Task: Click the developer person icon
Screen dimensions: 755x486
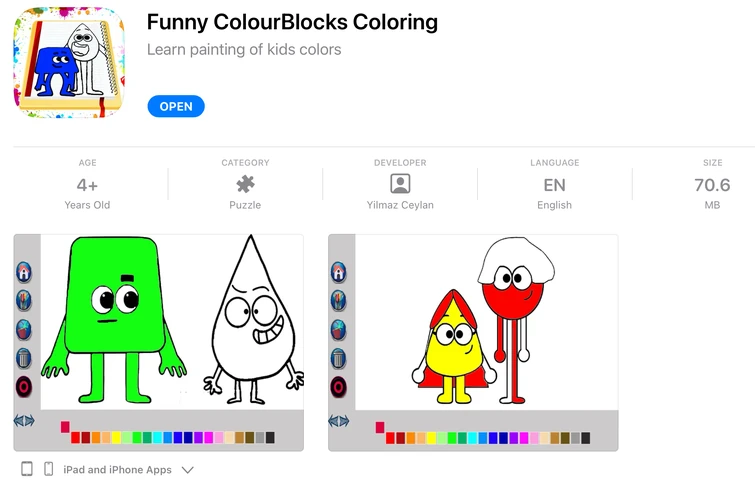Action: 400,184
